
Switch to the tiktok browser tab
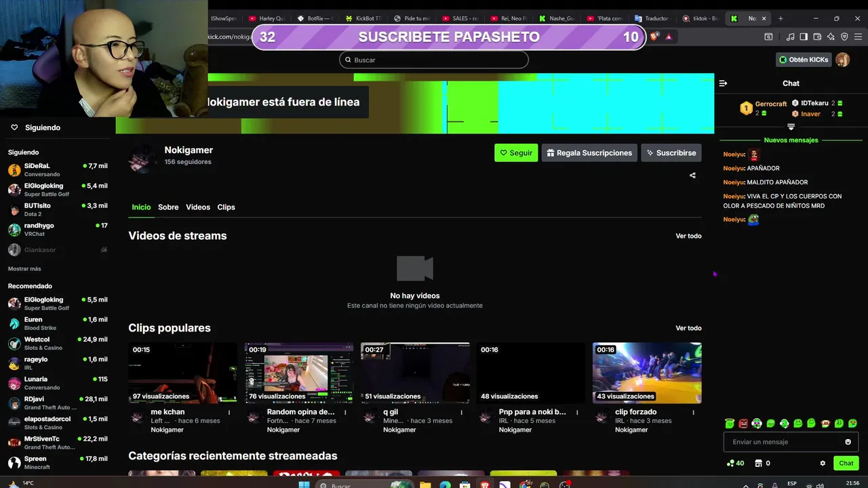(701, 18)
